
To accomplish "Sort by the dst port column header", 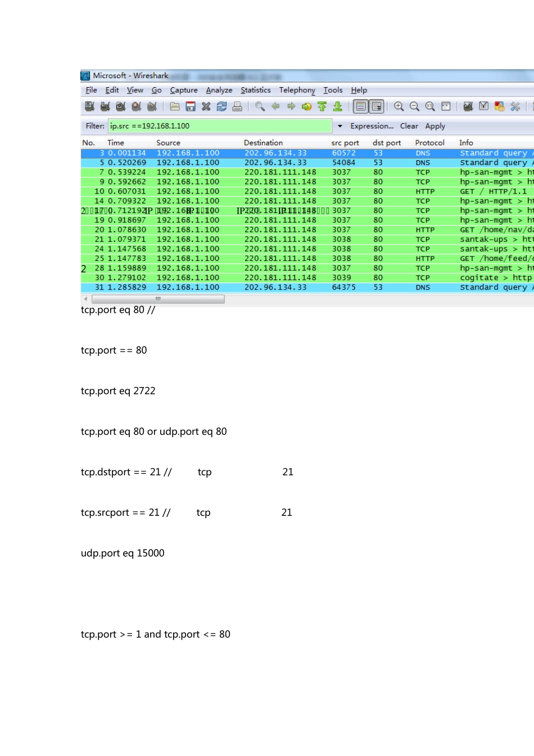I will coord(387,143).
